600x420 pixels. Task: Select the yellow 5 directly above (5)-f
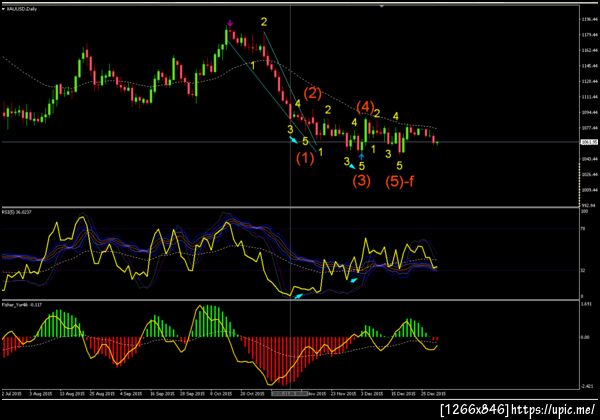399,166
